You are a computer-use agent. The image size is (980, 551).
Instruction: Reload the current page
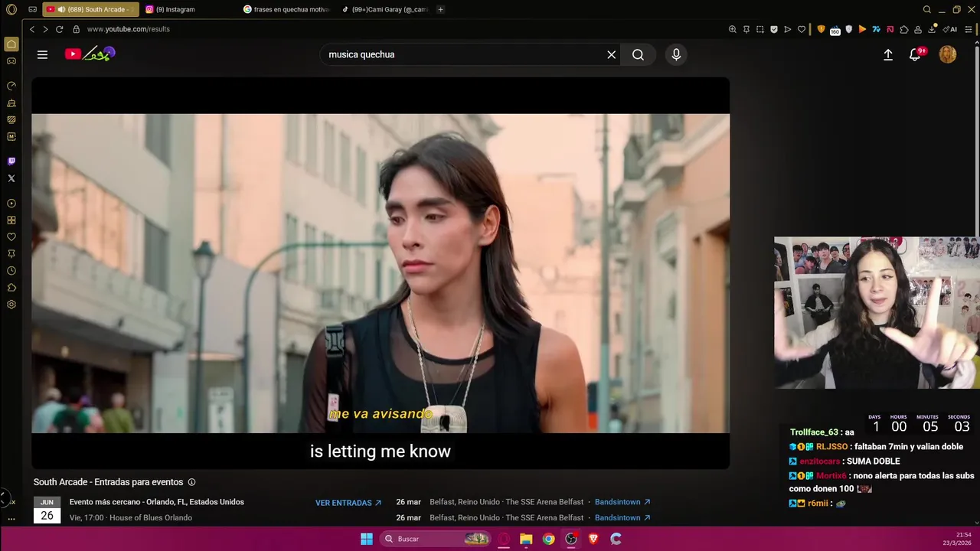click(59, 29)
